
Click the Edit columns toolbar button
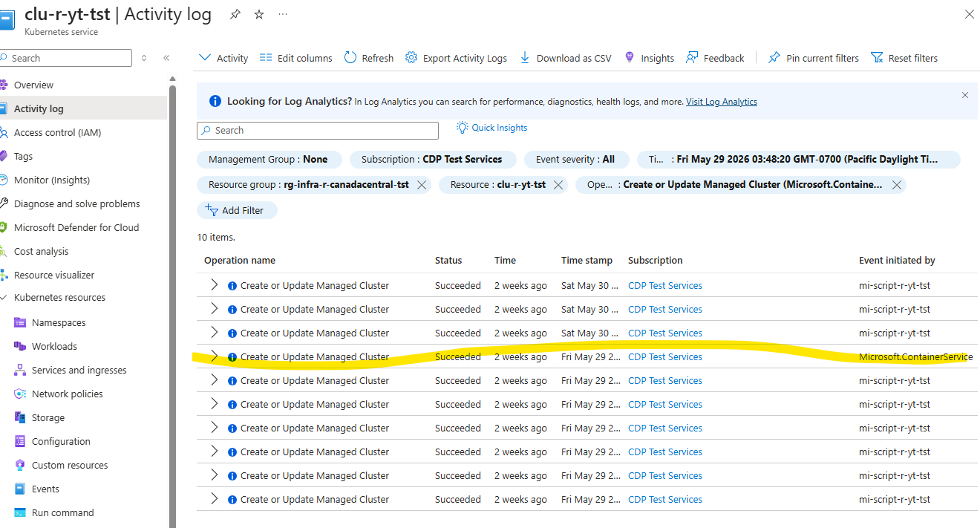click(x=295, y=58)
